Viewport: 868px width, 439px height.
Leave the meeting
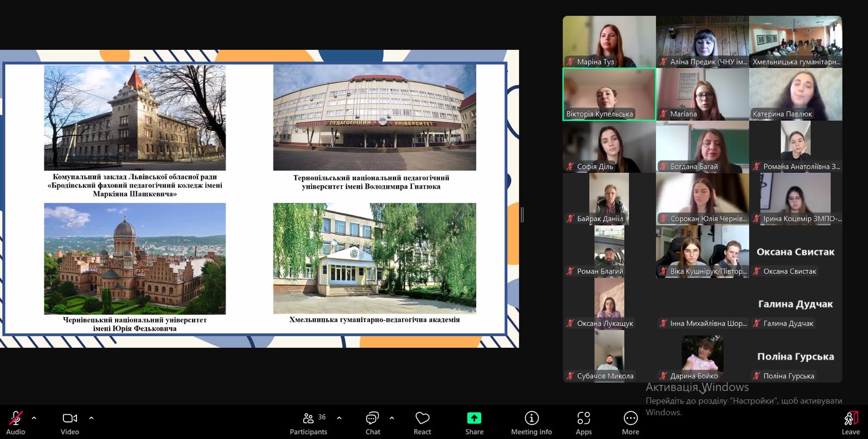851,422
